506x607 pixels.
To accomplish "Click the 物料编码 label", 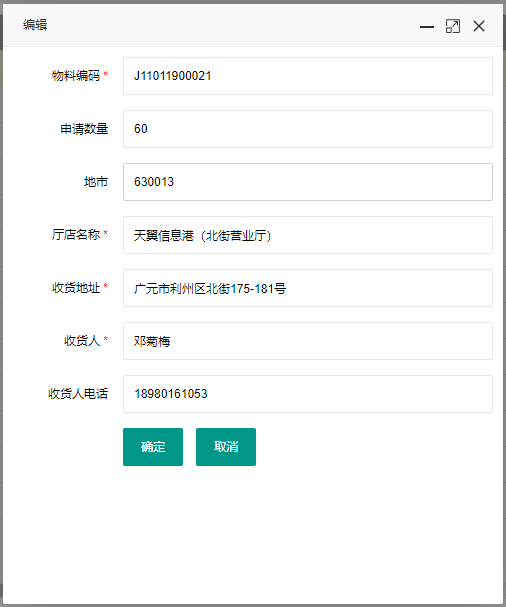I will click(x=76, y=75).
